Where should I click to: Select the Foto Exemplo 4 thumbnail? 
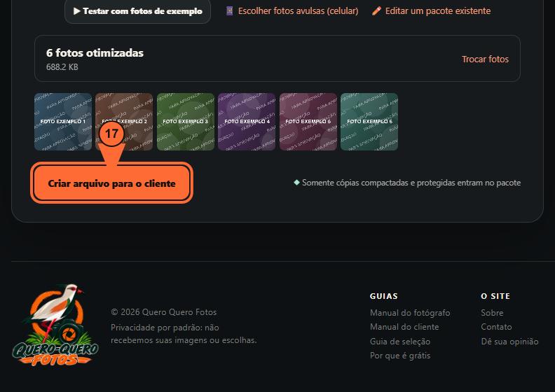(247, 122)
